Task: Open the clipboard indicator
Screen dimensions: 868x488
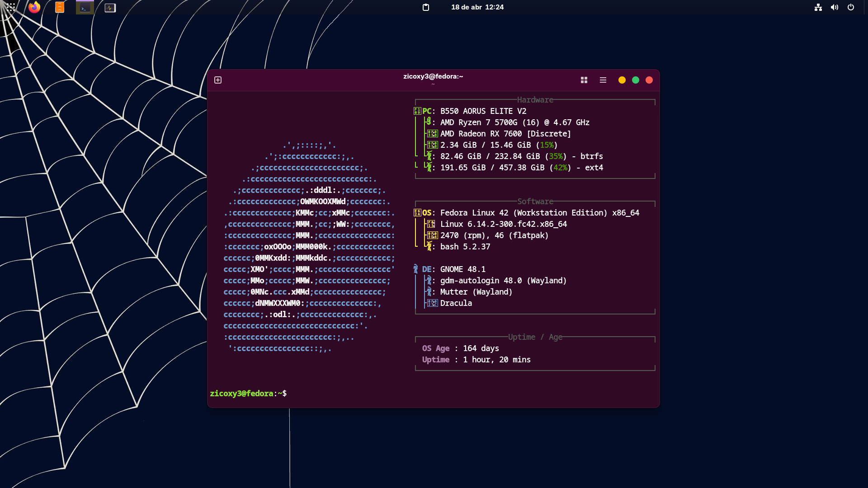Action: 426,7
